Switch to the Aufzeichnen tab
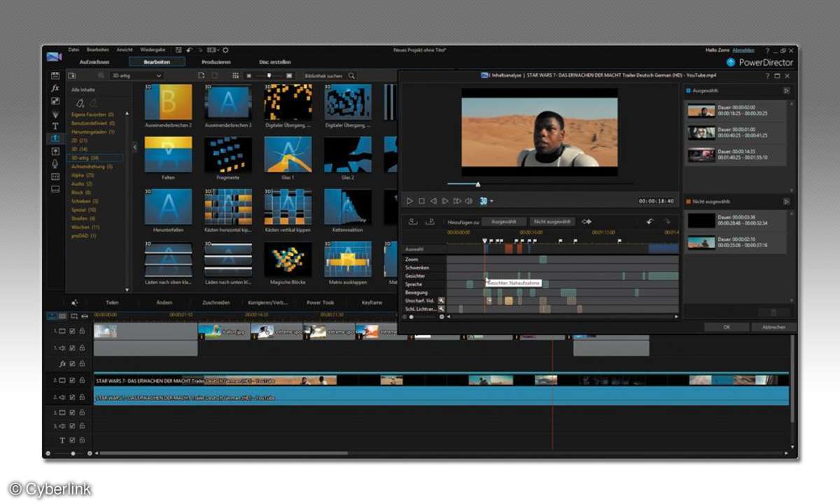This screenshot has width=840, height=504. (94, 62)
